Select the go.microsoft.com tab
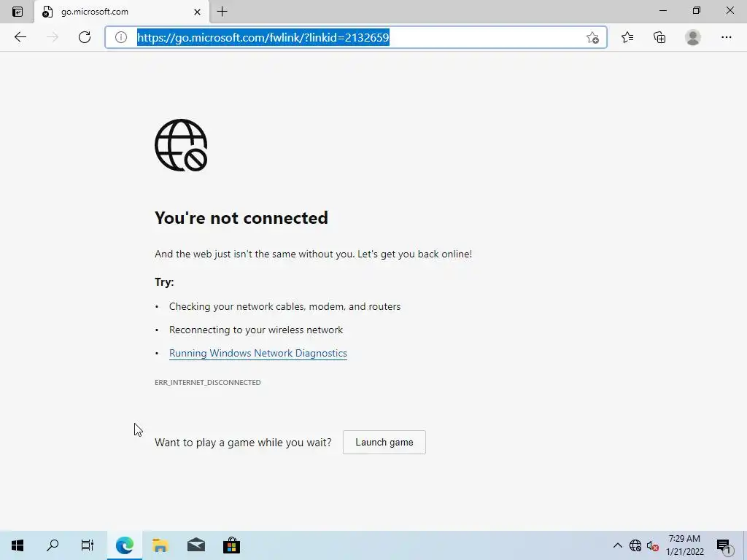The width and height of the screenshot is (747, 560). [122, 12]
